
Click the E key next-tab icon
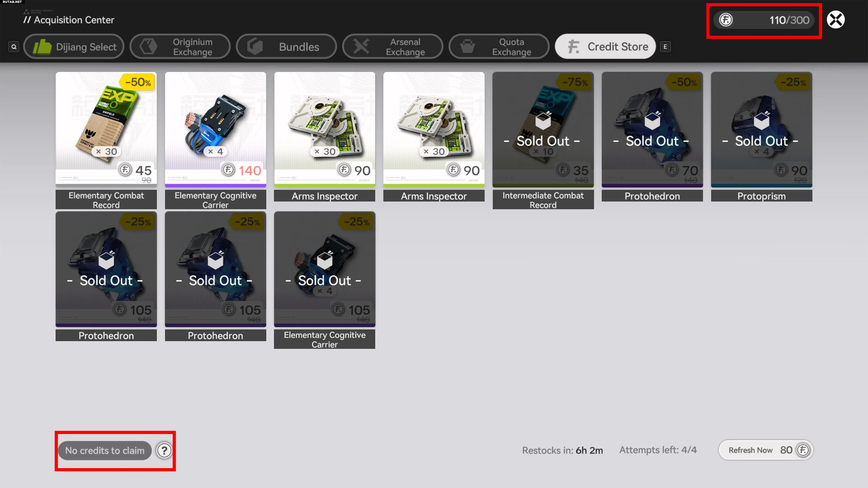tap(665, 47)
